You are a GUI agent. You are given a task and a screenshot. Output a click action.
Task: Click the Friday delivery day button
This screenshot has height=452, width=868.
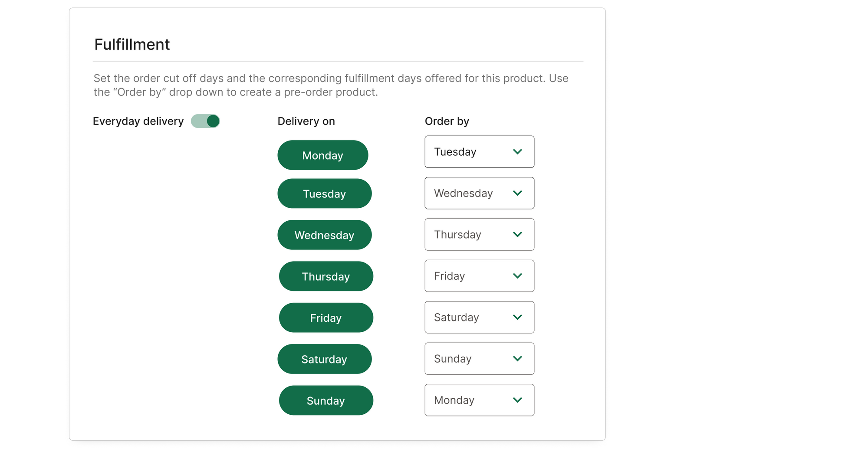click(x=326, y=318)
